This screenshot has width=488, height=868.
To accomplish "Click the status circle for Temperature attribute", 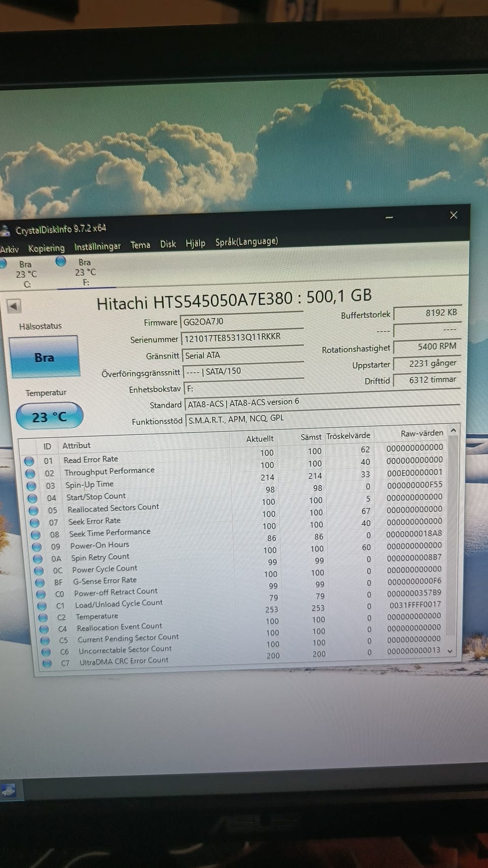I will [x=43, y=617].
